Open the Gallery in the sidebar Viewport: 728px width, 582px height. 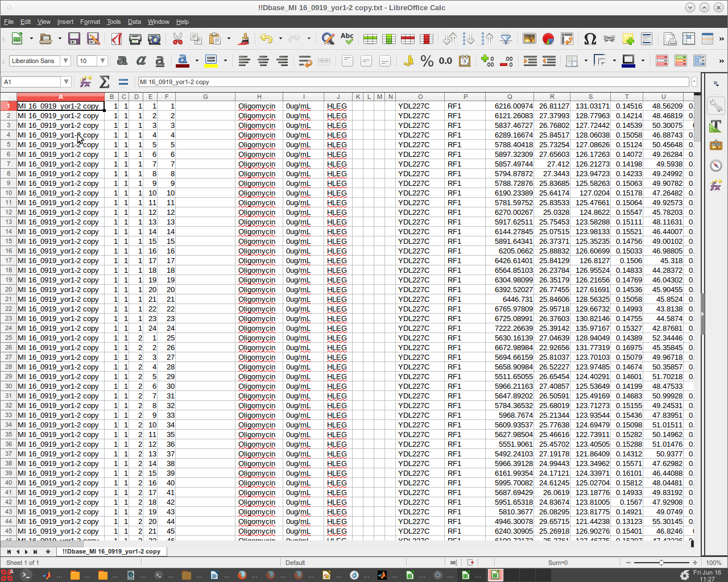click(x=716, y=145)
